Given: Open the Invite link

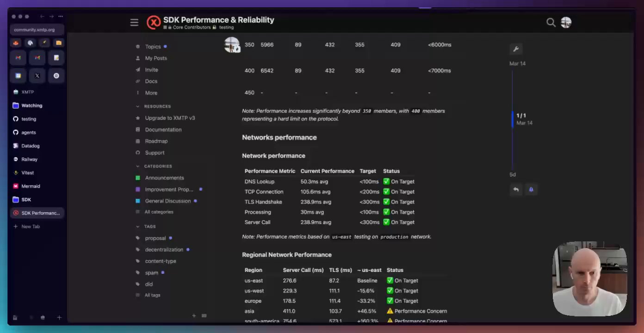Looking at the screenshot, I should [151, 70].
